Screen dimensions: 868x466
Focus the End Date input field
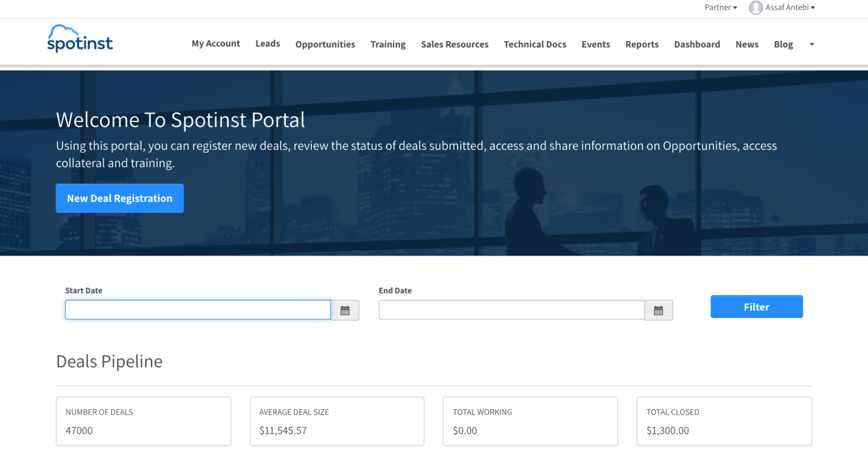tap(512, 310)
